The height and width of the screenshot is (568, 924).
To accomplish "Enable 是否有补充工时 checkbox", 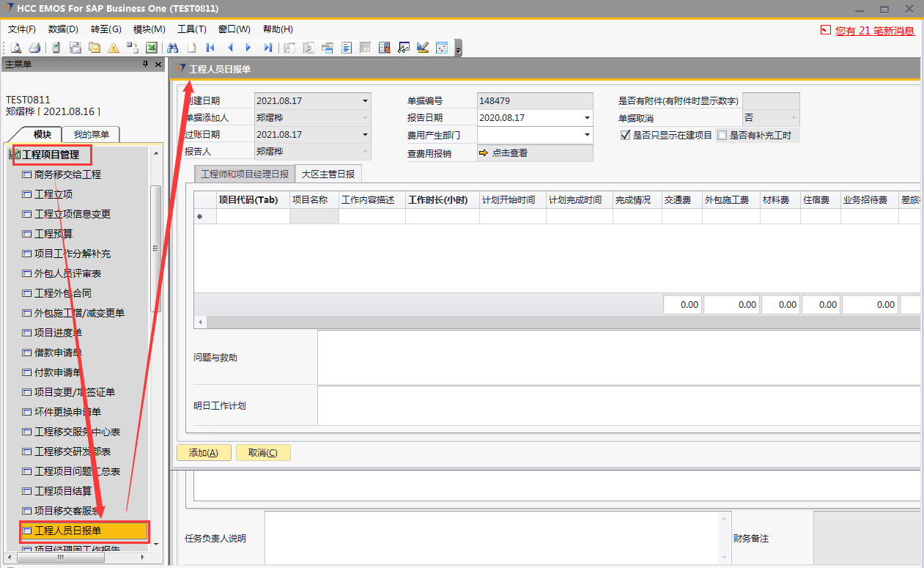I will click(722, 135).
